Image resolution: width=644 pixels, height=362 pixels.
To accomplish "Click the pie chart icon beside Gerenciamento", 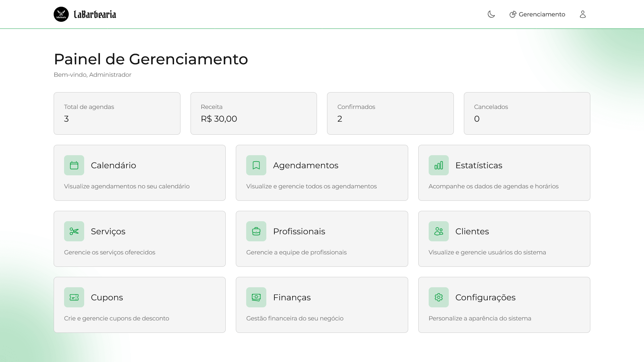I will (513, 14).
